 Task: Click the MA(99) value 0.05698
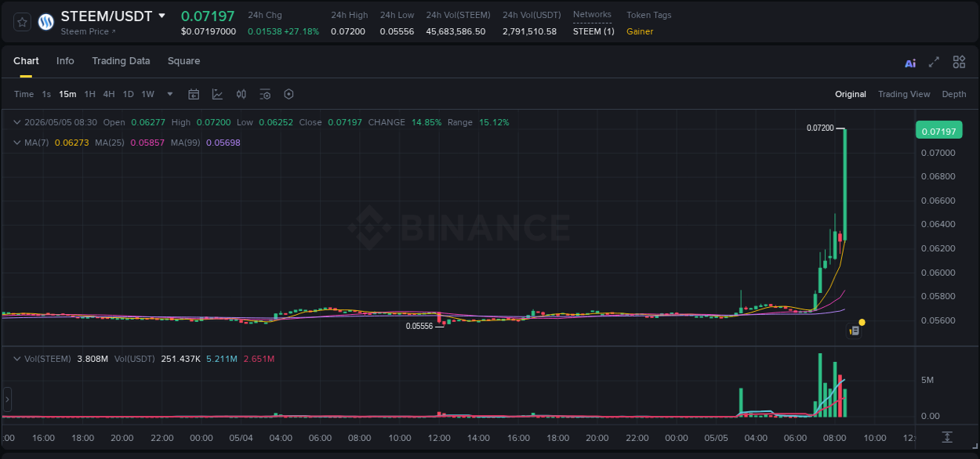pos(223,143)
